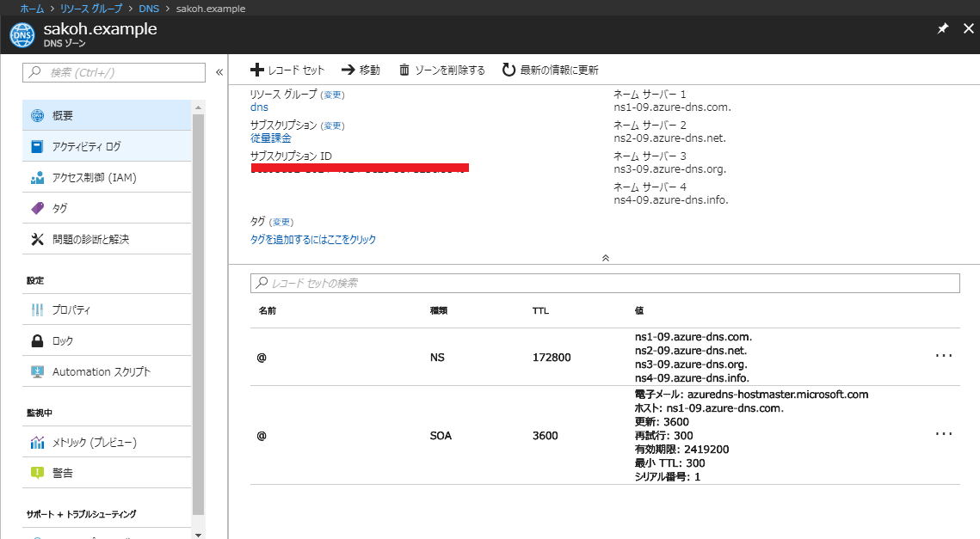Viewport: 980px width, 539px height.
Task: Click the purple tag icon
Action: (38, 208)
